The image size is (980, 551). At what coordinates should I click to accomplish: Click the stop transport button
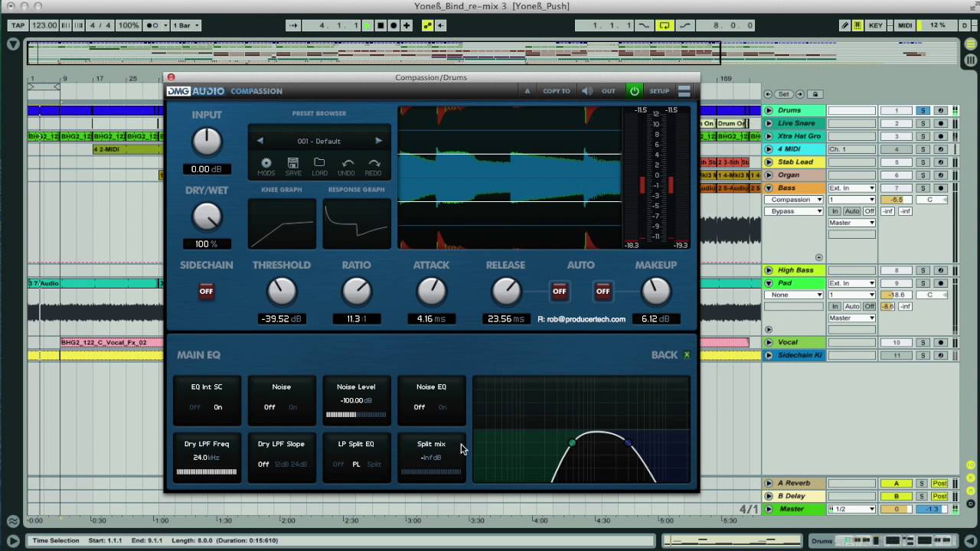click(x=381, y=25)
